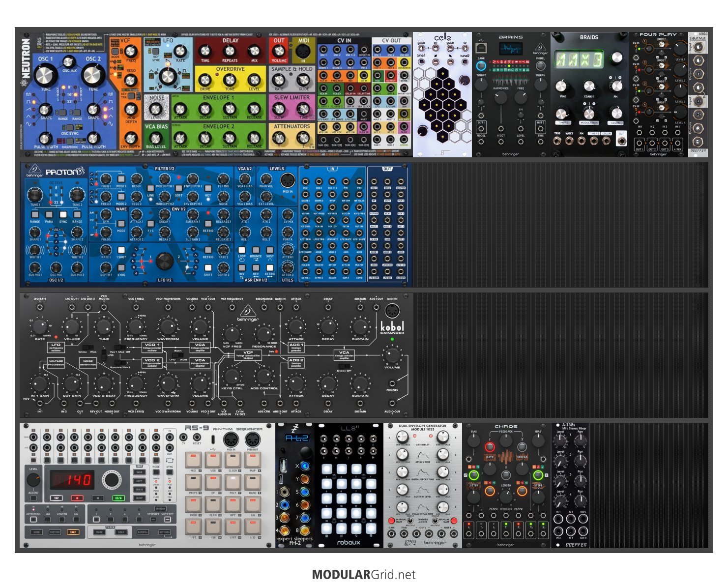Click the TAP tempo button on RS-9
This screenshot has height=585, width=728.
click(57, 498)
